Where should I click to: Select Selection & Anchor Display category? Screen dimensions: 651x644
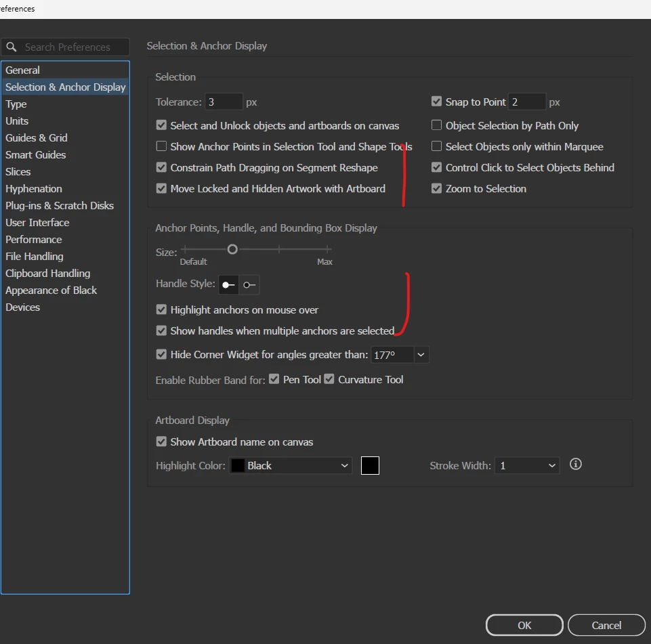point(65,87)
